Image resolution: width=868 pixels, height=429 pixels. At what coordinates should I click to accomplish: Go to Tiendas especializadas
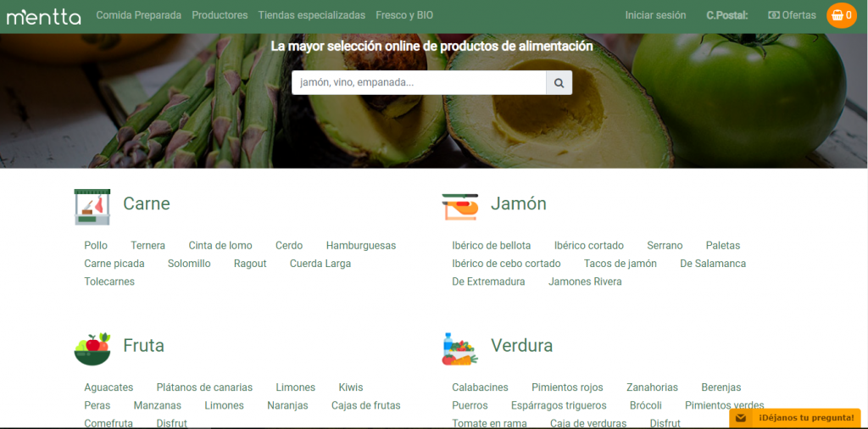311,15
